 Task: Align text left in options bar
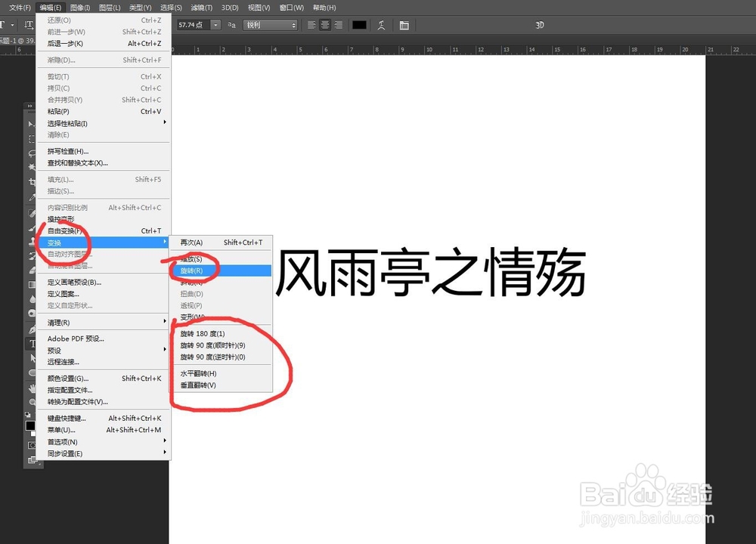coord(312,25)
